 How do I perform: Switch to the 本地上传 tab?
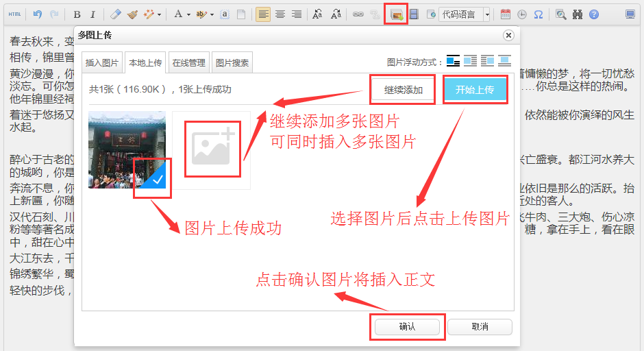pyautogui.click(x=145, y=62)
